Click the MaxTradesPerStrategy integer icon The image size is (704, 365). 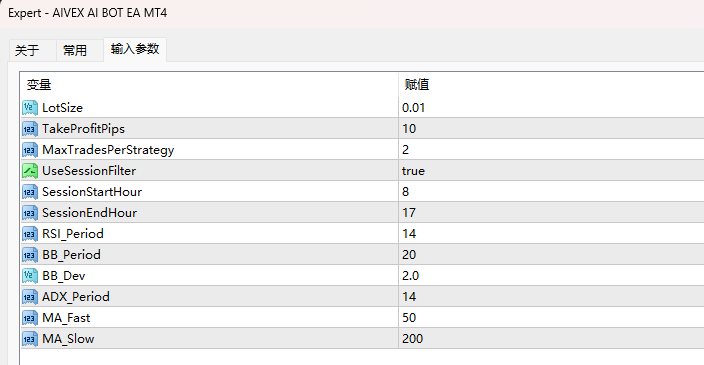30,150
